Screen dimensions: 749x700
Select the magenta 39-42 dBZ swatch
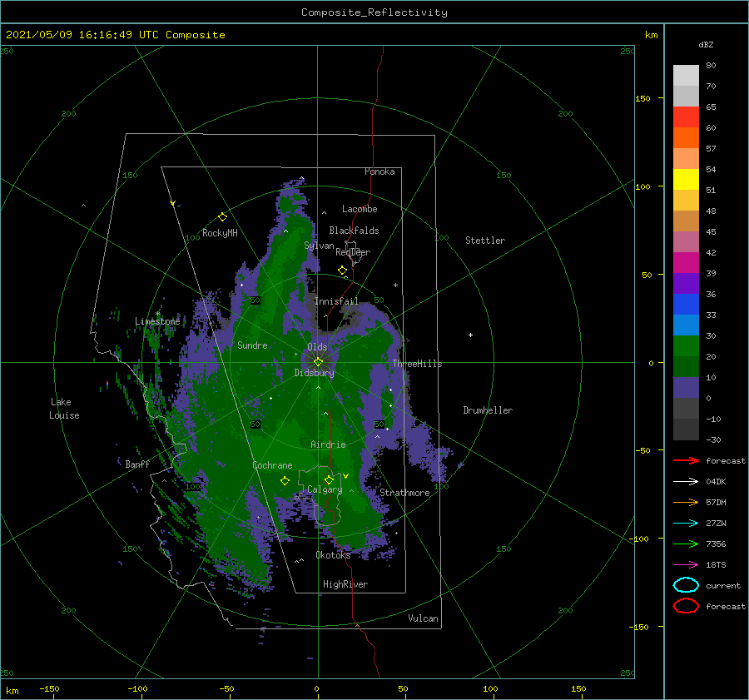686,263
